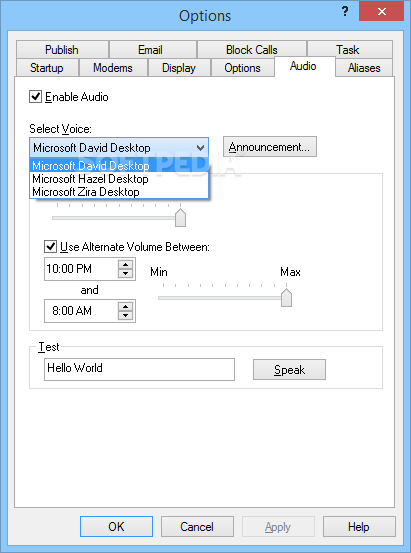Viewport: 411px width, 553px height.
Task: Open the Startup tab
Action: [x=47, y=68]
